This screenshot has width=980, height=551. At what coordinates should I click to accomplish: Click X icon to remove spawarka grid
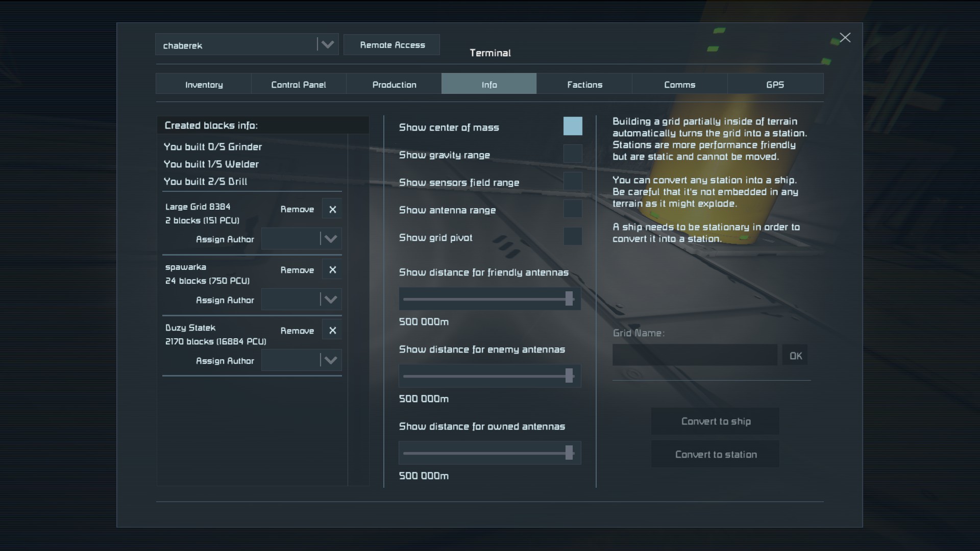[x=332, y=270]
